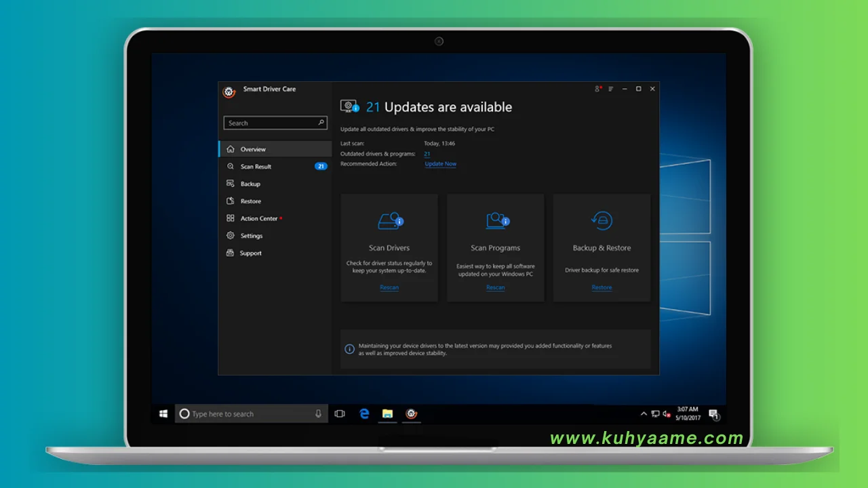Click the taskbar clock showing 3:07 AM
The image size is (868, 488).
(688, 413)
